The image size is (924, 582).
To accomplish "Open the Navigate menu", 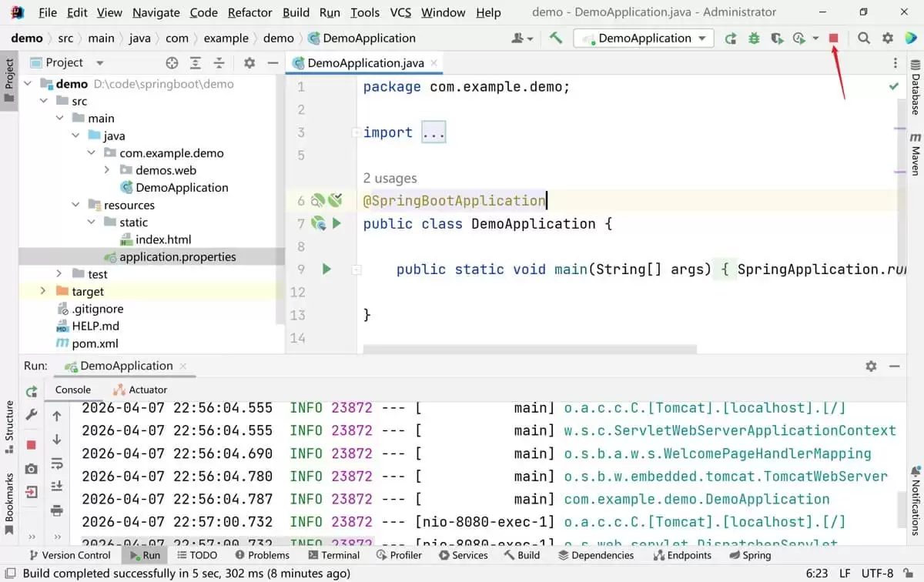I will [156, 12].
